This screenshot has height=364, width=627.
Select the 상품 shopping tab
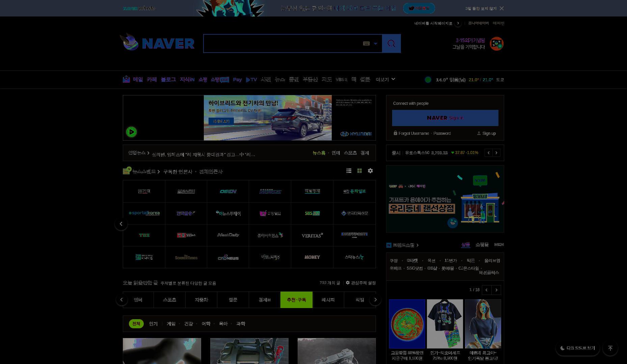(465, 245)
